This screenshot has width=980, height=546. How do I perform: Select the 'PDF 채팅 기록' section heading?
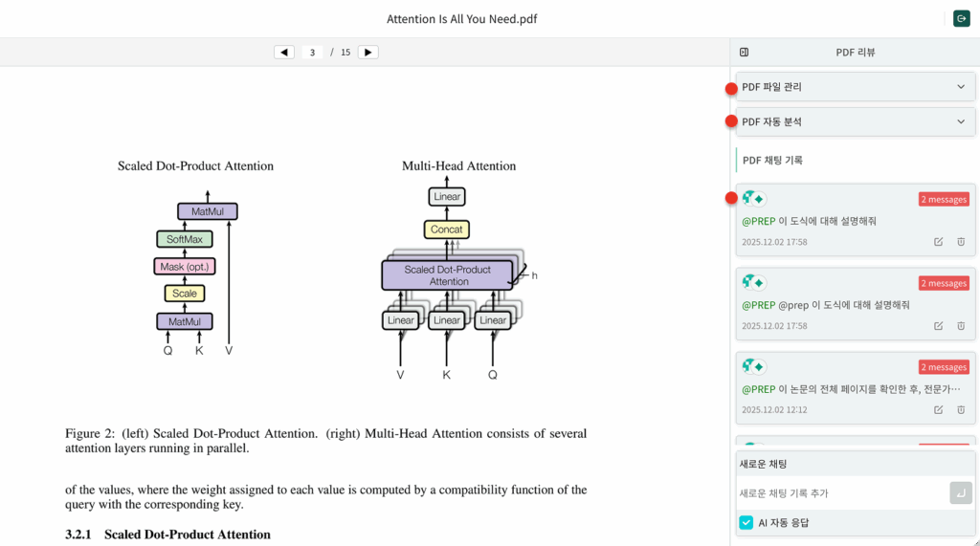tap(772, 161)
